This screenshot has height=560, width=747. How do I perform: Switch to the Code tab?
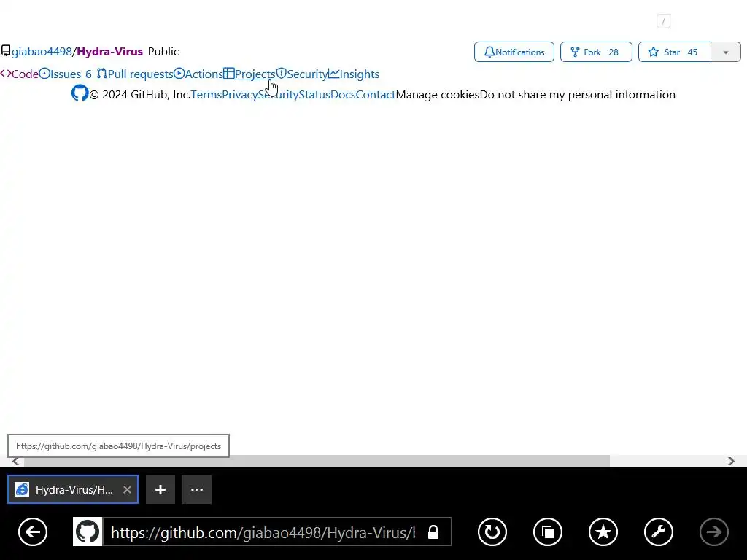coord(20,74)
